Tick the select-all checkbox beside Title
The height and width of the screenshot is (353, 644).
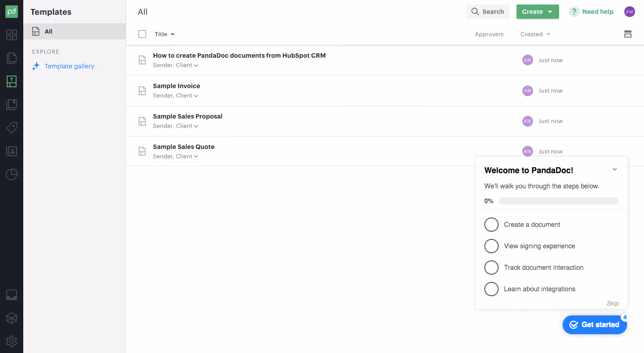[142, 34]
